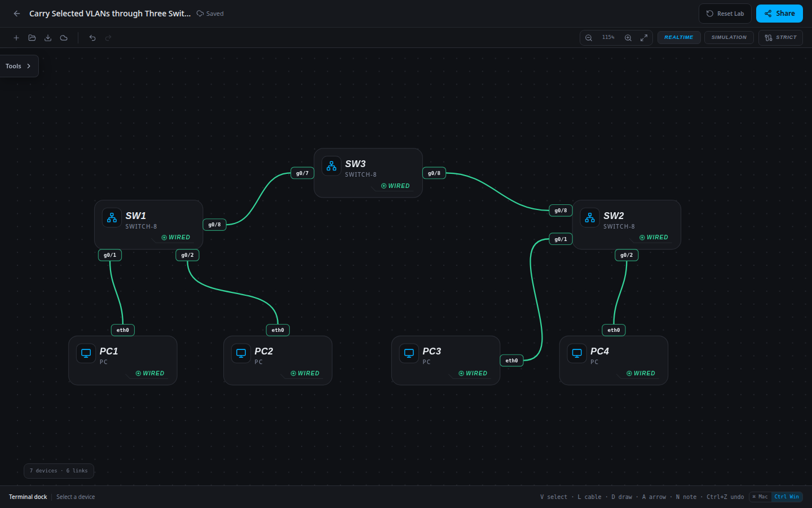Click the PC4 monitor icon
The image size is (812, 508).
pyautogui.click(x=577, y=353)
